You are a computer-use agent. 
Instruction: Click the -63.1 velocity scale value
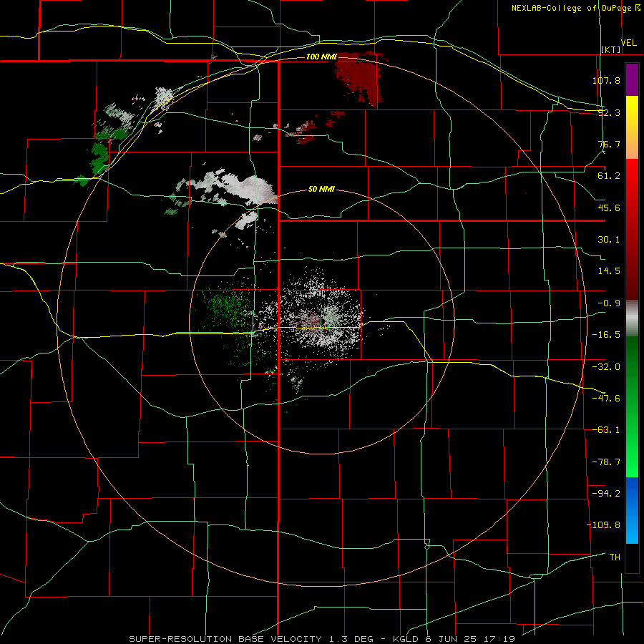[606, 430]
